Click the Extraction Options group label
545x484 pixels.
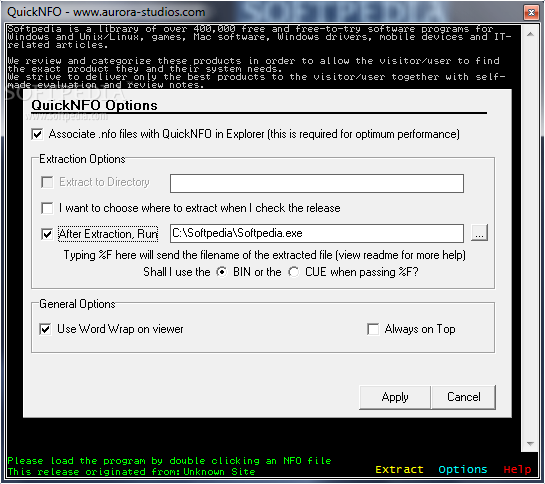(x=82, y=159)
